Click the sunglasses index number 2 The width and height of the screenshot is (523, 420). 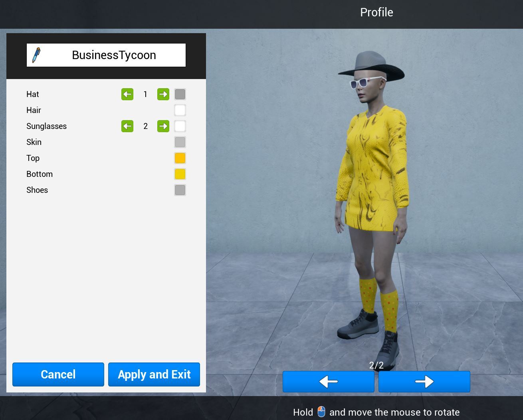145,126
